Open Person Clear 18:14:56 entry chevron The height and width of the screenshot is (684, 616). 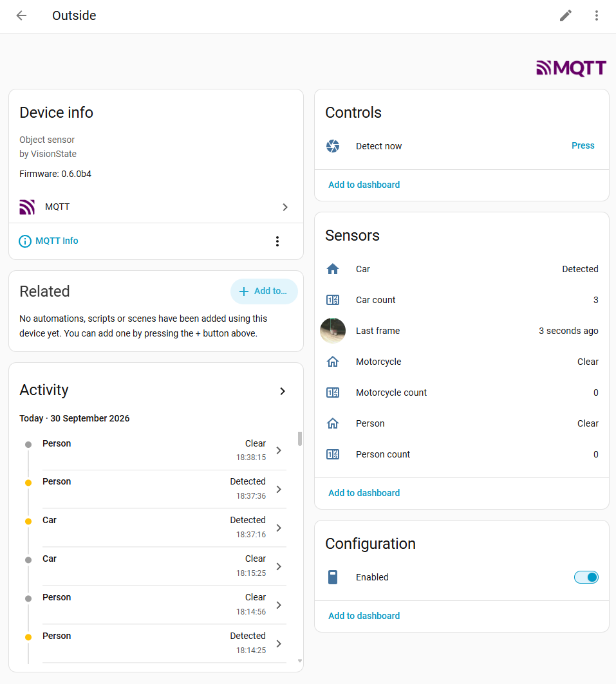279,605
